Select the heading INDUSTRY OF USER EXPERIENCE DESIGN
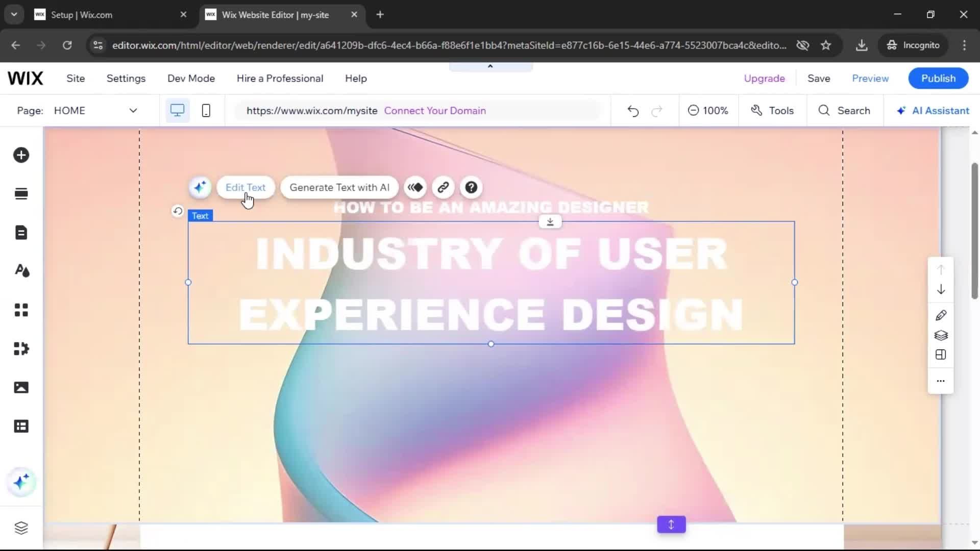980x551 pixels. coord(491,283)
